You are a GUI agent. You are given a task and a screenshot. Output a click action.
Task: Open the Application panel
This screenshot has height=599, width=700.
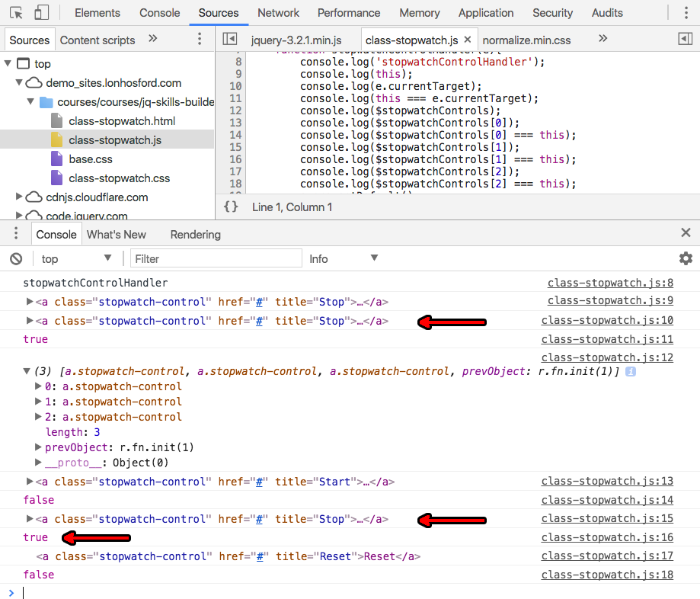pyautogui.click(x=486, y=13)
